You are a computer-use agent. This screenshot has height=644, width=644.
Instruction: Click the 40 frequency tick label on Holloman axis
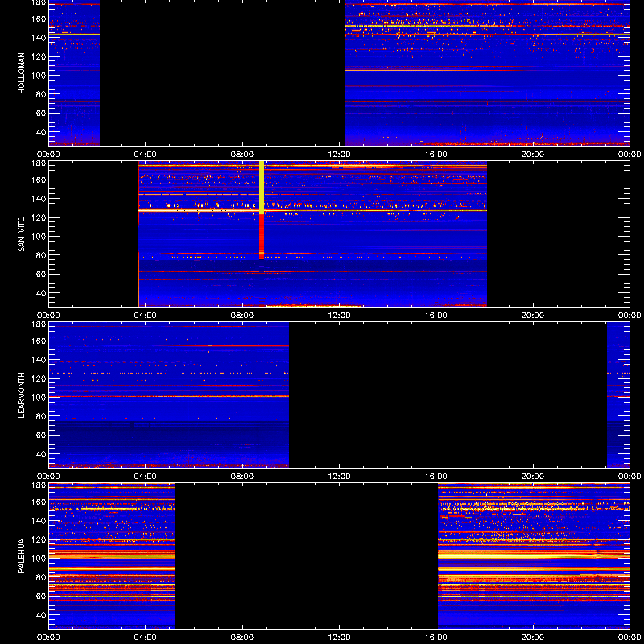click(x=42, y=132)
